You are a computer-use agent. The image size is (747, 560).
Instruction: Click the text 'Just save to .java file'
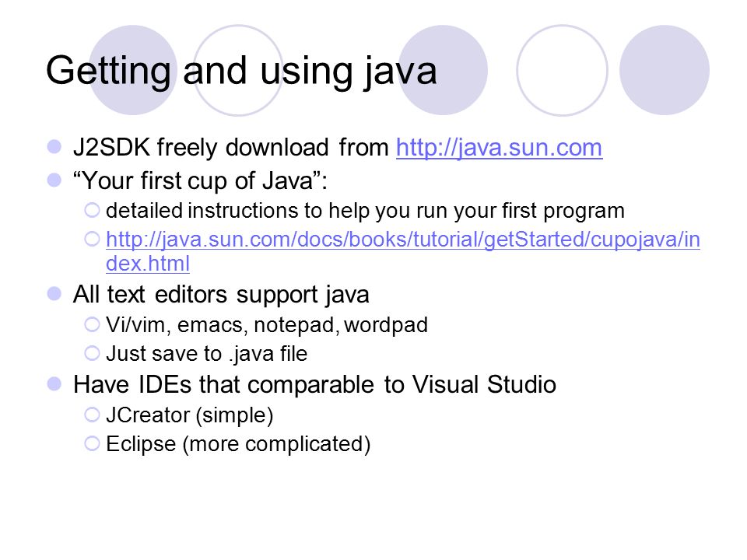click(207, 355)
